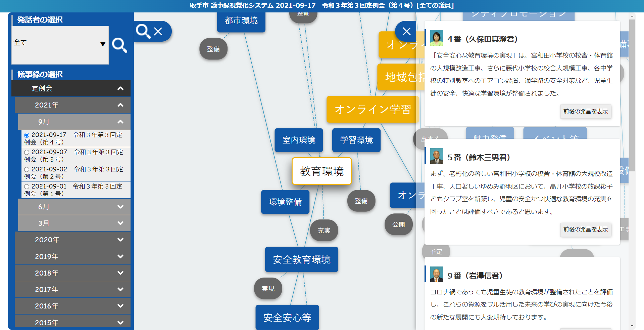This screenshot has height=330, width=644.
Task: Expand the 2016年 section
Action: (72, 306)
